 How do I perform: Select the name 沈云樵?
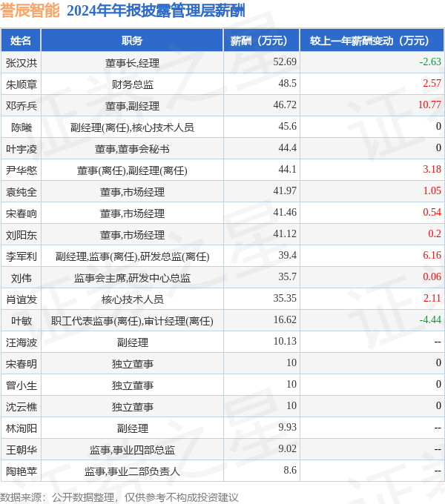pyautogui.click(x=22, y=407)
